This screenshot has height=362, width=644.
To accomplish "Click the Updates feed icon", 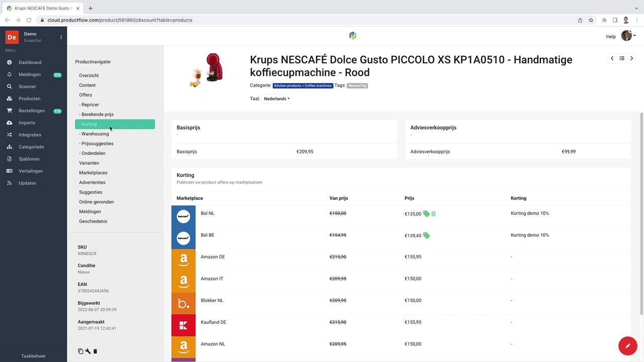I will (x=9, y=183).
